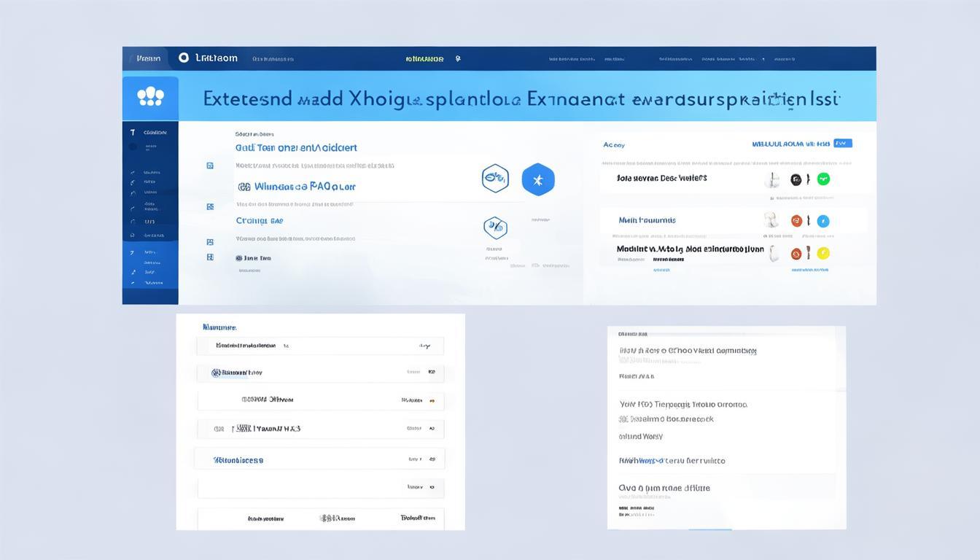This screenshot has height=560, width=980.
Task: Open the leftmost tab in the top bar
Action: (148, 58)
